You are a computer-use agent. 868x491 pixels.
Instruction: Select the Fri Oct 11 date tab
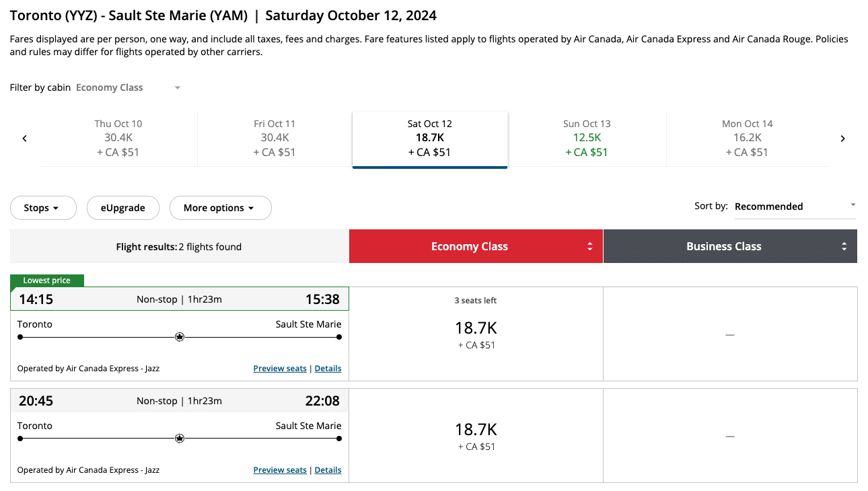click(275, 138)
